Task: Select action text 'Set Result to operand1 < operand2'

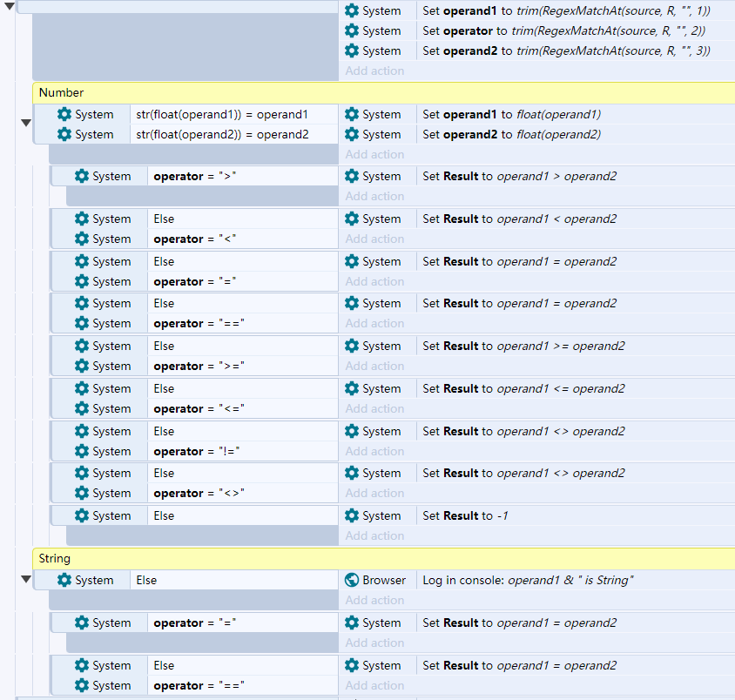Action: (519, 219)
